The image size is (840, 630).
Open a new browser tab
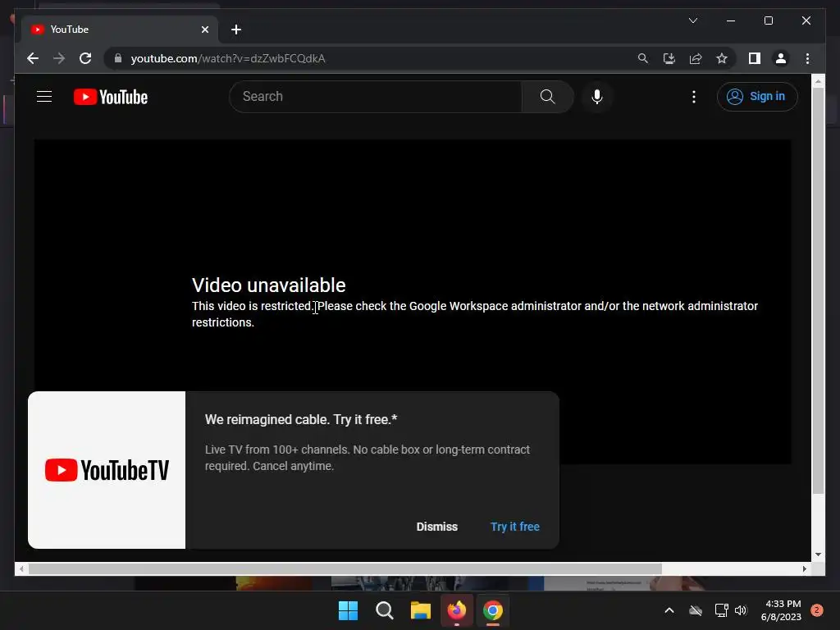coord(236,30)
